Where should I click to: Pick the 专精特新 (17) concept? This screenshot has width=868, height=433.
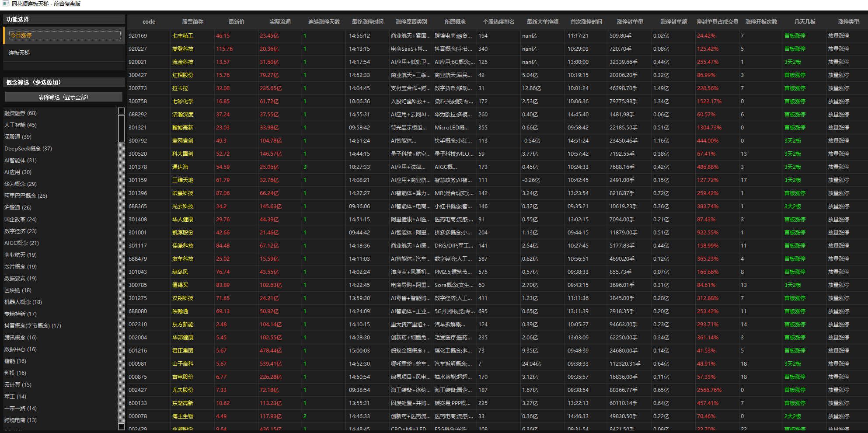coord(21,314)
